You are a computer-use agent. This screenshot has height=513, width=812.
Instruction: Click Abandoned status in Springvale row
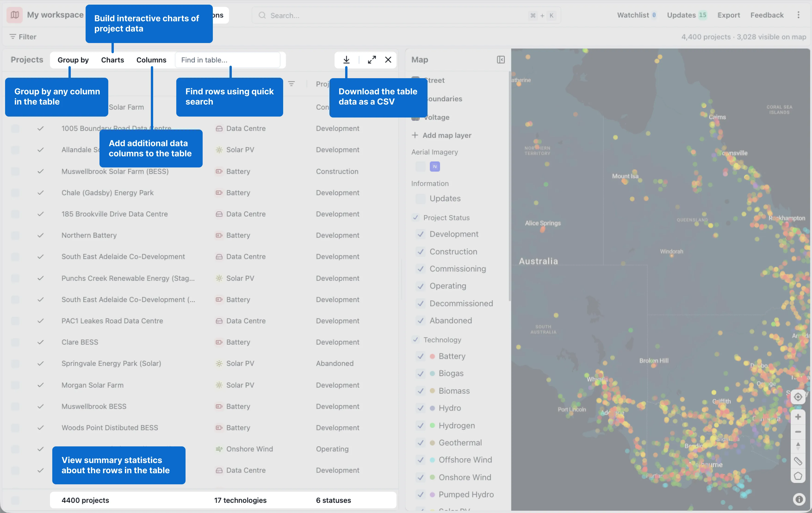pos(335,363)
